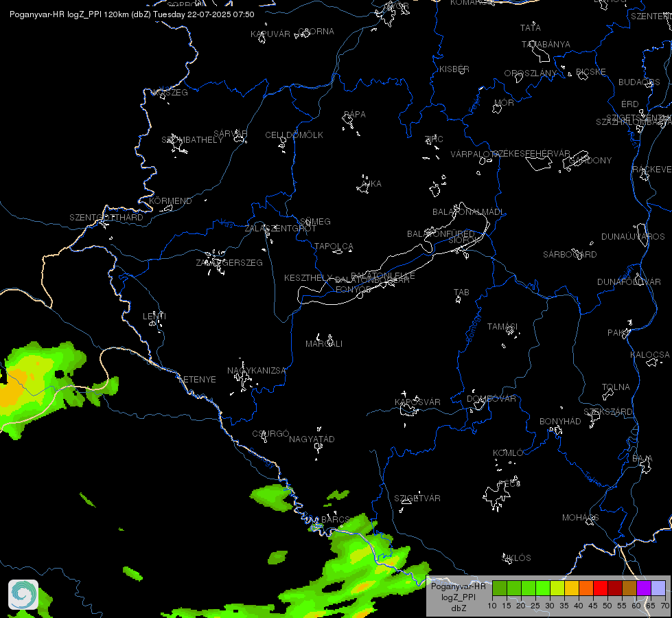Click the TATABÁNYA city label
Screen dimensions: 672x618
click(x=546, y=44)
